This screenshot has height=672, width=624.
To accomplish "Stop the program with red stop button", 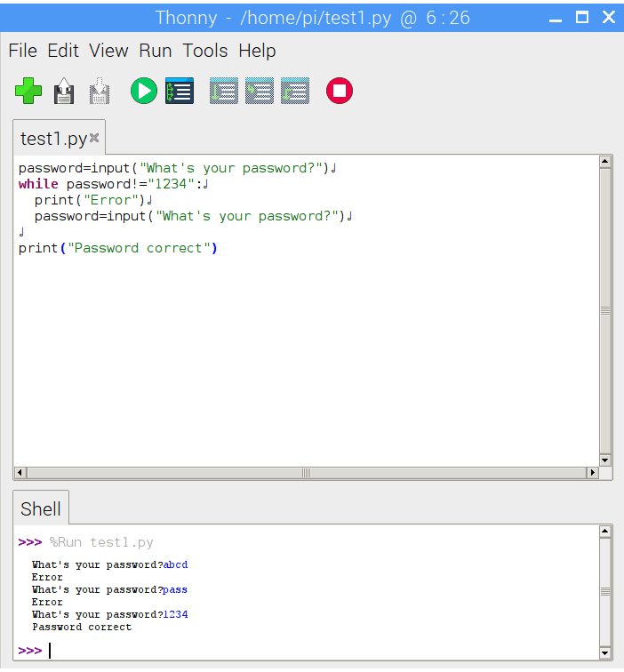I will coord(340,91).
